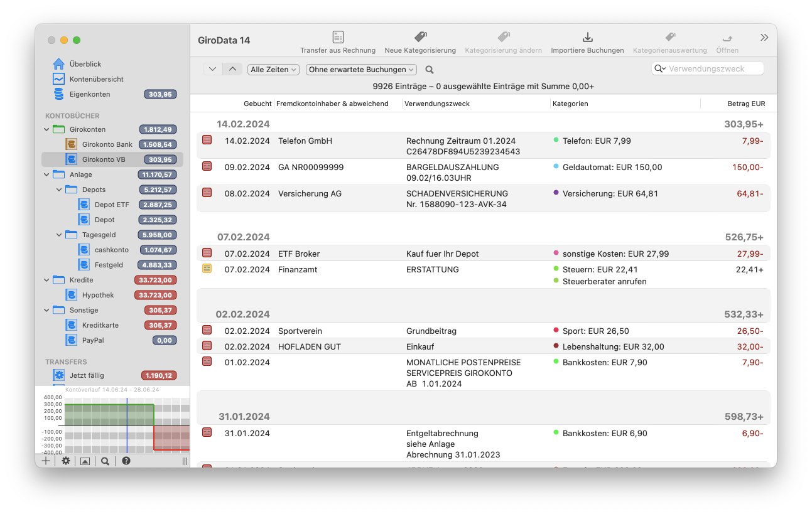
Task: Click the plus icon in bottom bar
Action: point(45,461)
